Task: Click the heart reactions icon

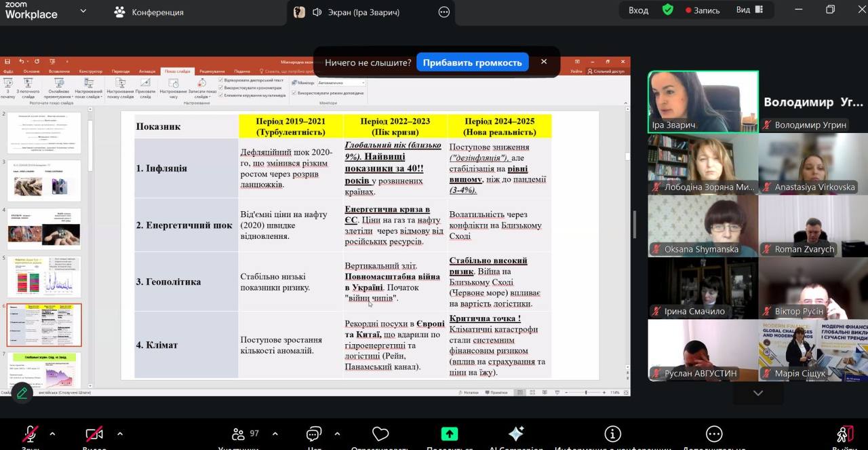Action: tap(380, 434)
